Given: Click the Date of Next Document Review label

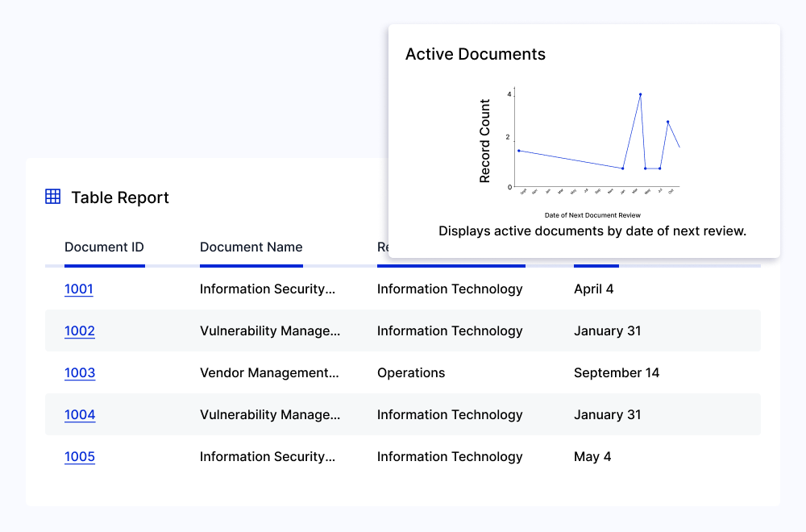Looking at the screenshot, I should (x=592, y=215).
